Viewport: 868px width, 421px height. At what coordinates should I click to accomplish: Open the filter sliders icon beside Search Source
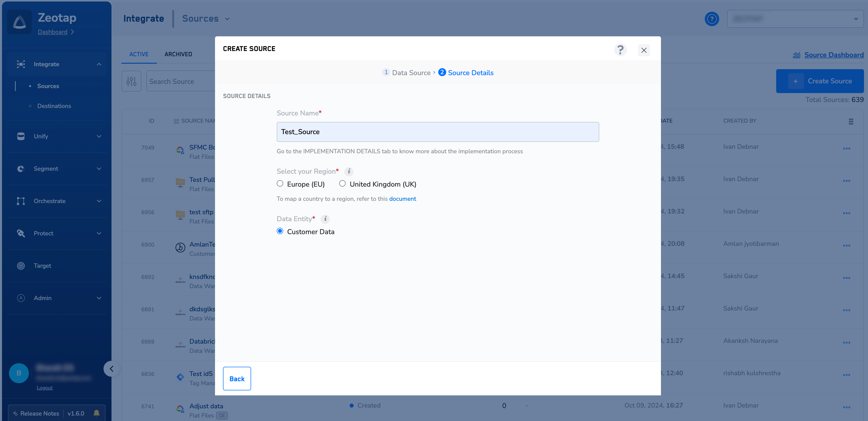(131, 81)
